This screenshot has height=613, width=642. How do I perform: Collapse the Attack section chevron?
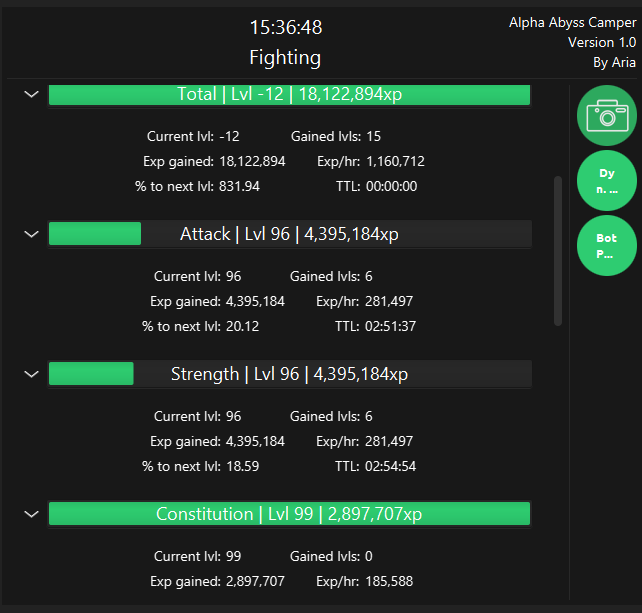coord(31,234)
